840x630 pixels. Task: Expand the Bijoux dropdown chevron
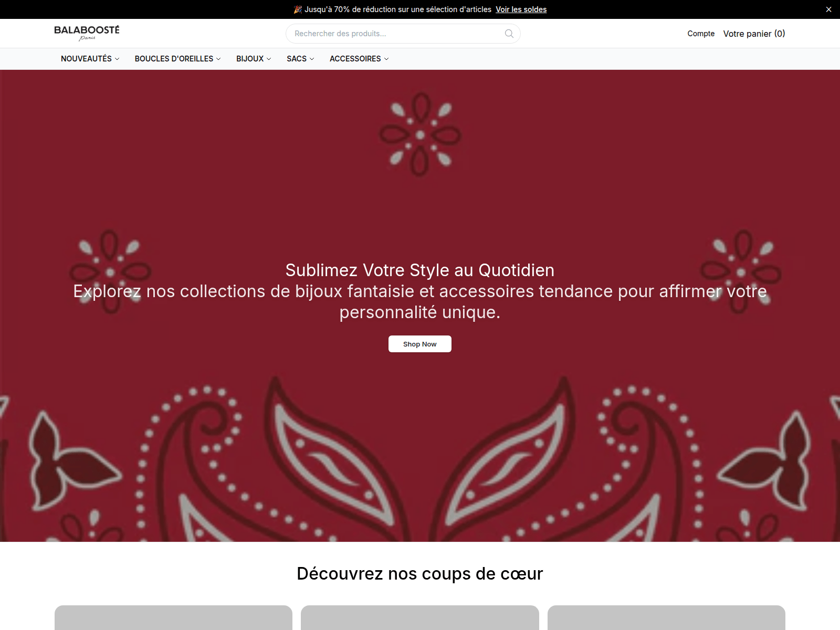tap(269, 59)
